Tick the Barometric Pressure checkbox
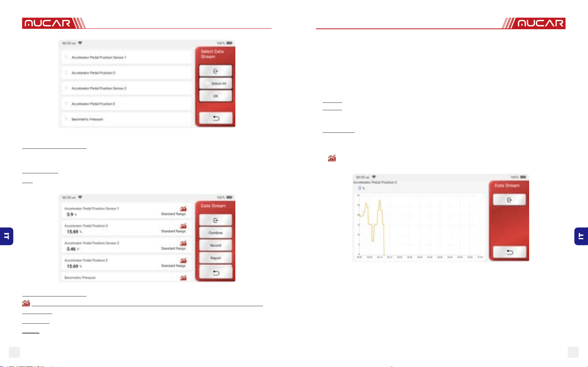The width and height of the screenshot is (588, 367). 66,119
